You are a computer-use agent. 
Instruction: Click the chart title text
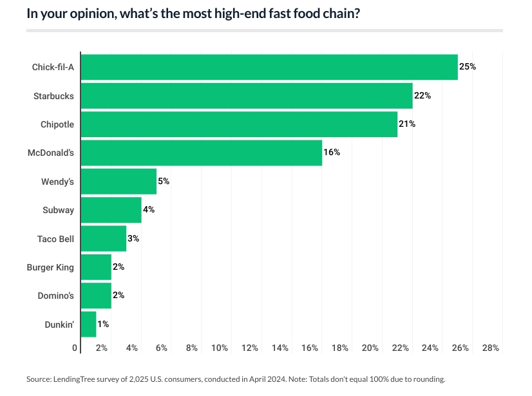pos(193,14)
